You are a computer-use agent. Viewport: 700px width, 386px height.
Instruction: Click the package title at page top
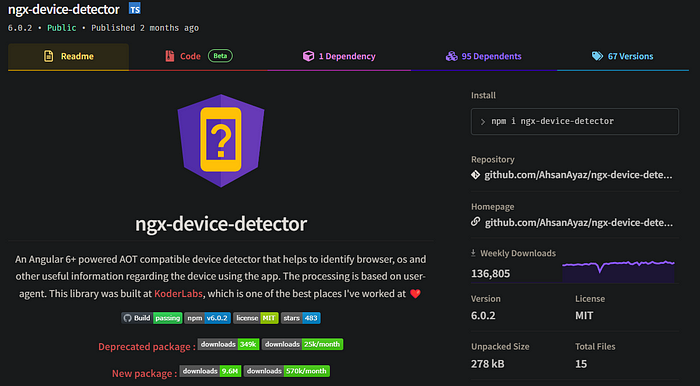point(64,9)
